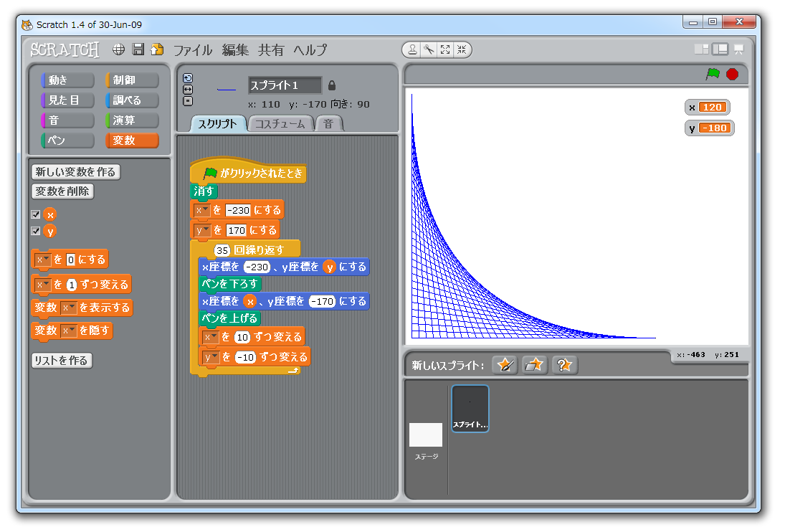This screenshot has width=785, height=532.
Task: Open variable dropdown in palette's set-to-0 block
Action: (43, 260)
